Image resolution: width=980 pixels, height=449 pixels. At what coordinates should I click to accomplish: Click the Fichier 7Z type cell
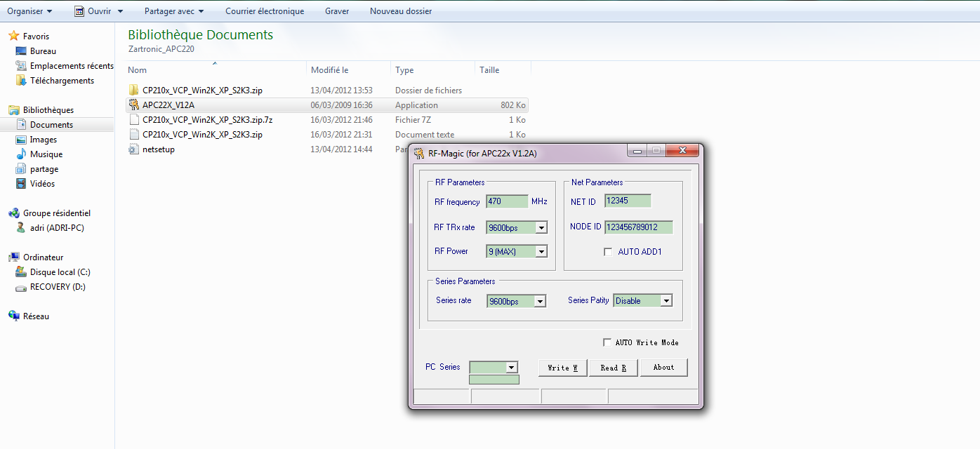pos(413,119)
